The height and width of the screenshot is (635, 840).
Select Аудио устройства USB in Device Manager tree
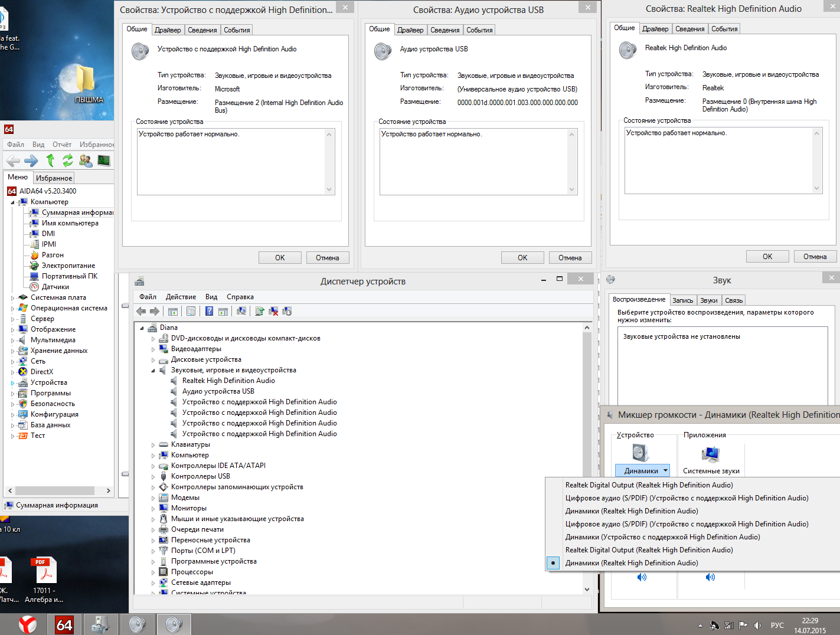point(218,391)
